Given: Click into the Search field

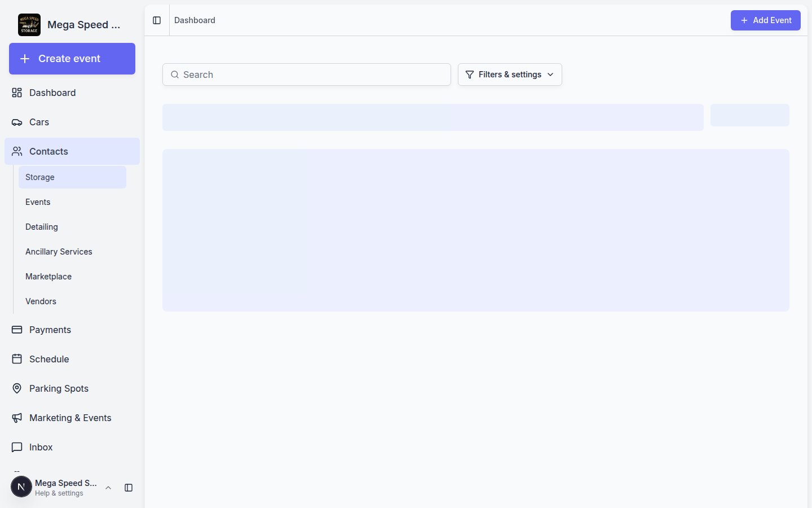Looking at the screenshot, I should click(307, 75).
